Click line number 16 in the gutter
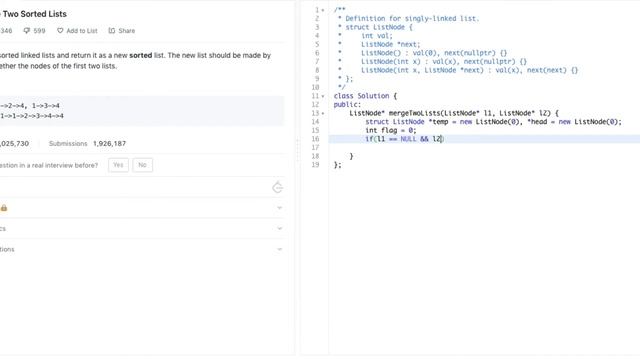The width and height of the screenshot is (640, 360). pos(315,139)
